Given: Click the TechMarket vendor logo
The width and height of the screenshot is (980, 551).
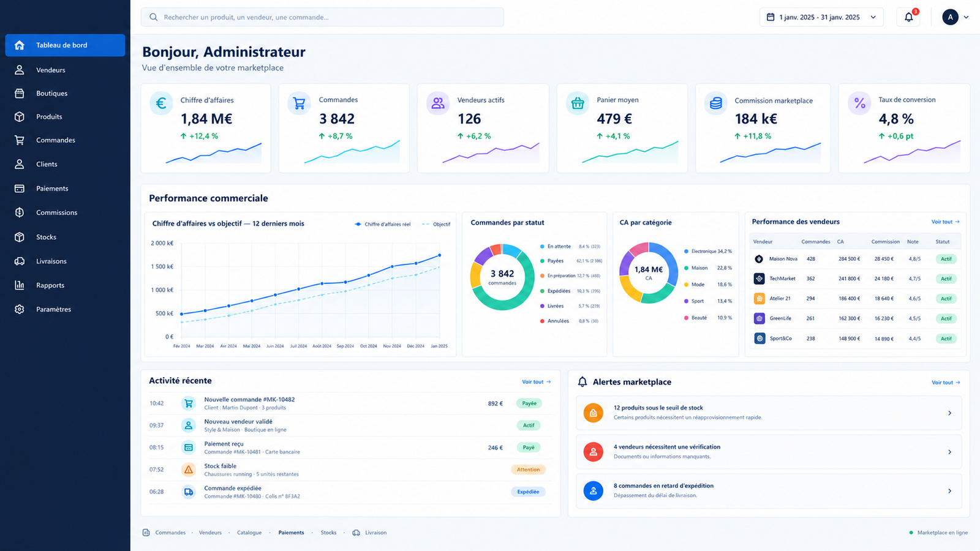Looking at the screenshot, I should point(759,279).
